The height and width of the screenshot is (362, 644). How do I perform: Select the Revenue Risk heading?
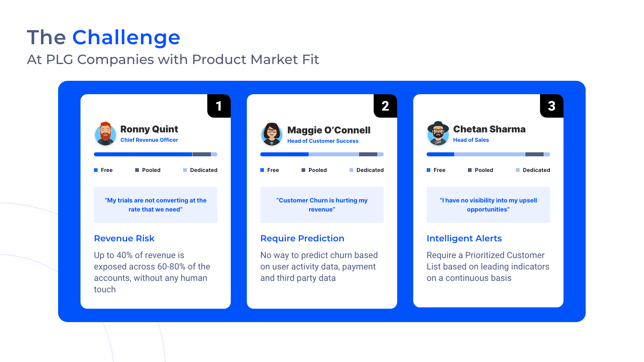(124, 238)
